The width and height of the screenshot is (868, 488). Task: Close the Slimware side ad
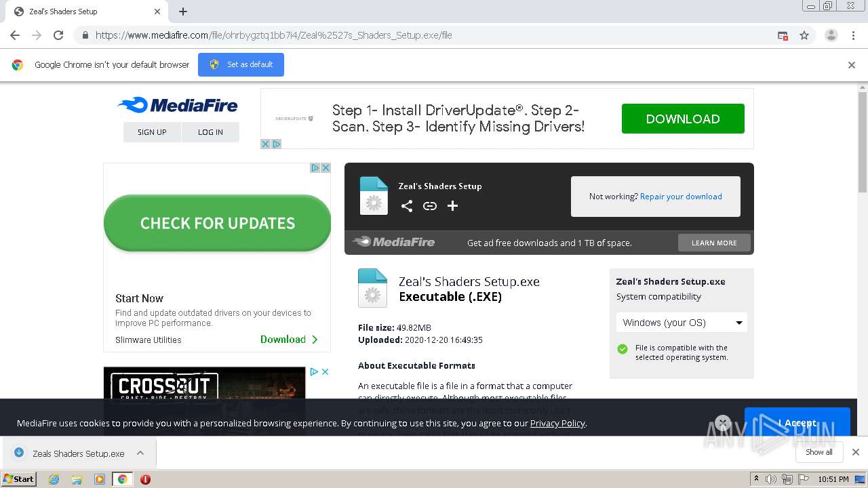click(325, 167)
